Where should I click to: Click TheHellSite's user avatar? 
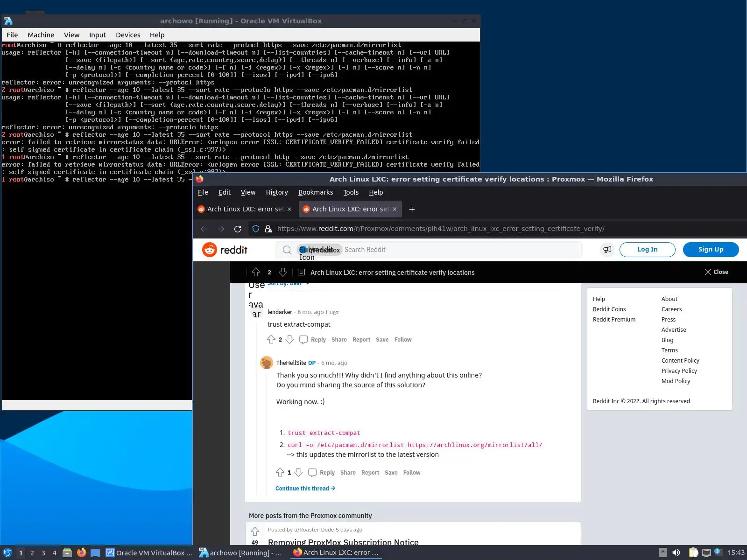coord(267,363)
